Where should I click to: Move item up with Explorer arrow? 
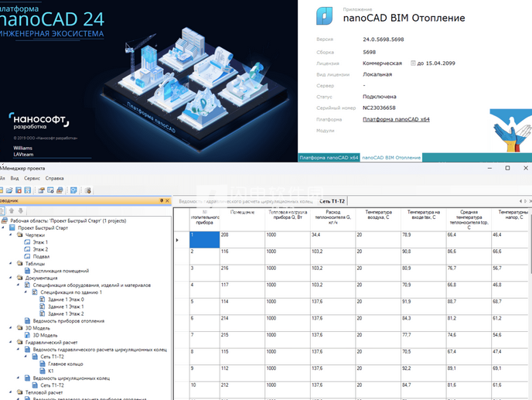coord(11,211)
